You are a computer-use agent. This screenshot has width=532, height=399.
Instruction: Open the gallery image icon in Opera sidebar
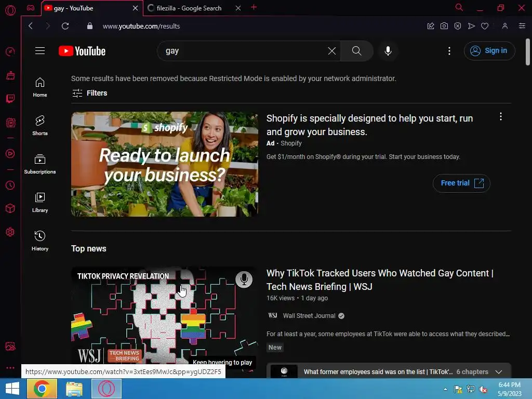pyautogui.click(x=10, y=346)
